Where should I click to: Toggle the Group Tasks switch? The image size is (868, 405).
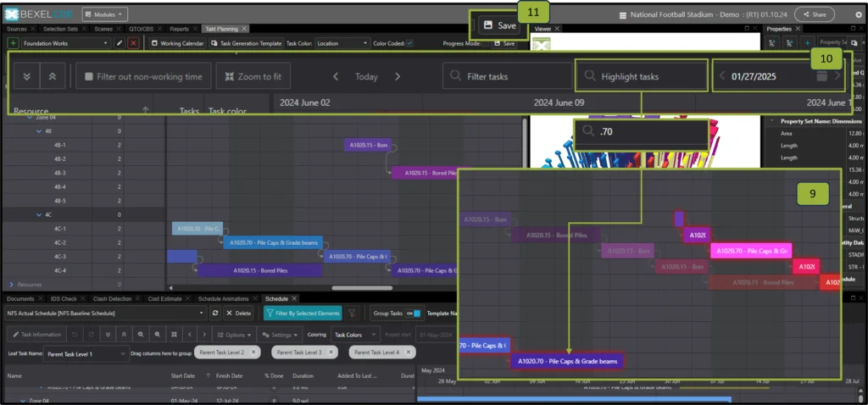pos(413,313)
